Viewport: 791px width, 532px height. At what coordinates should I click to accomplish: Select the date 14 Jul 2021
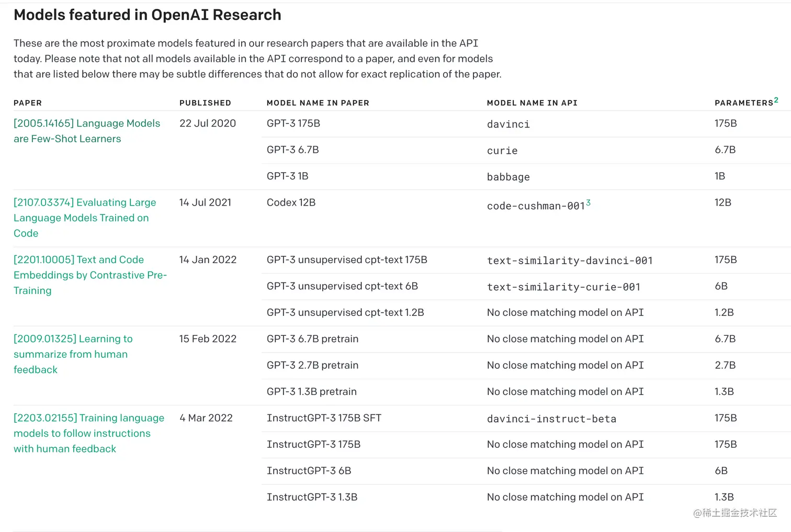[x=205, y=202]
